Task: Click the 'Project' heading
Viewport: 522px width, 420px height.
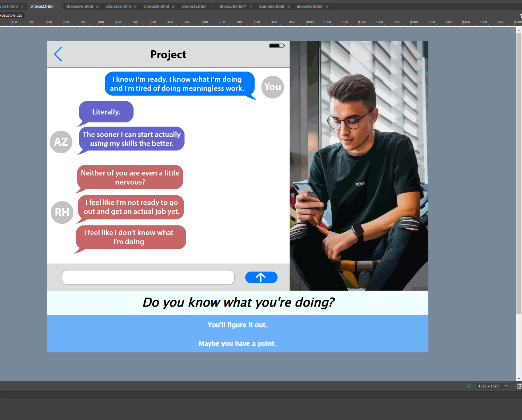Action: coord(168,54)
